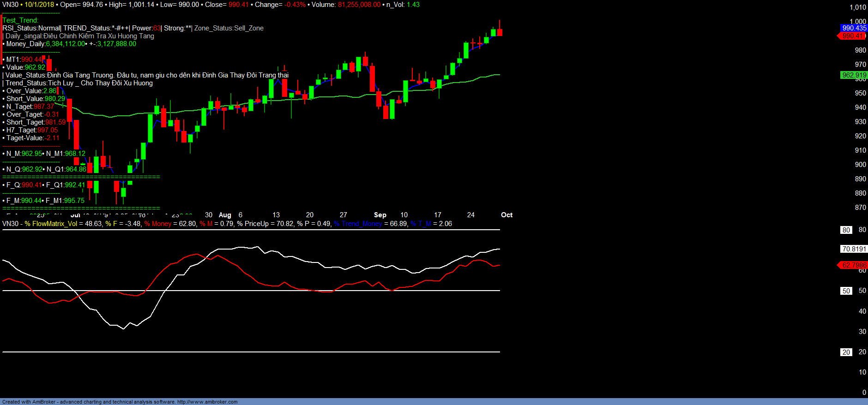Click the boxed 20 level label
Image resolution: width=868 pixels, height=405 pixels.
coord(846,352)
